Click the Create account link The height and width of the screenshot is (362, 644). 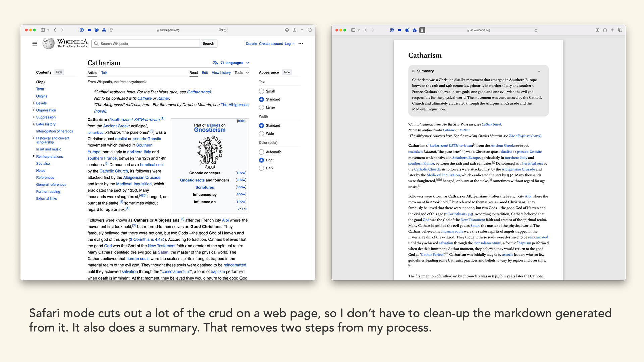[x=271, y=44]
